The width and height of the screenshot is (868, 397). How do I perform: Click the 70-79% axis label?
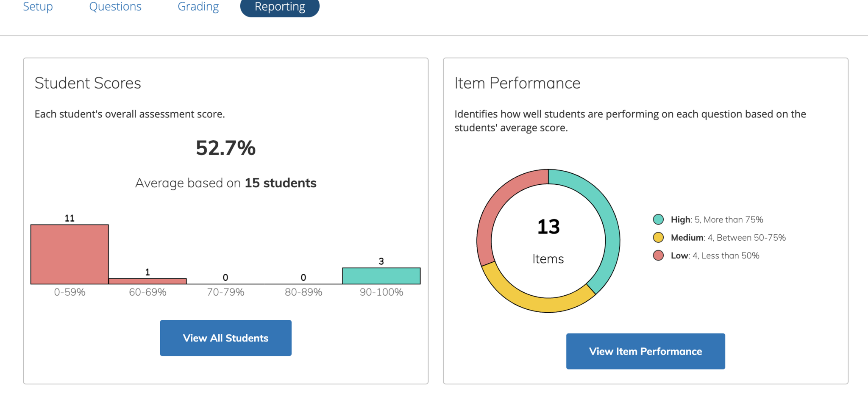(x=225, y=292)
